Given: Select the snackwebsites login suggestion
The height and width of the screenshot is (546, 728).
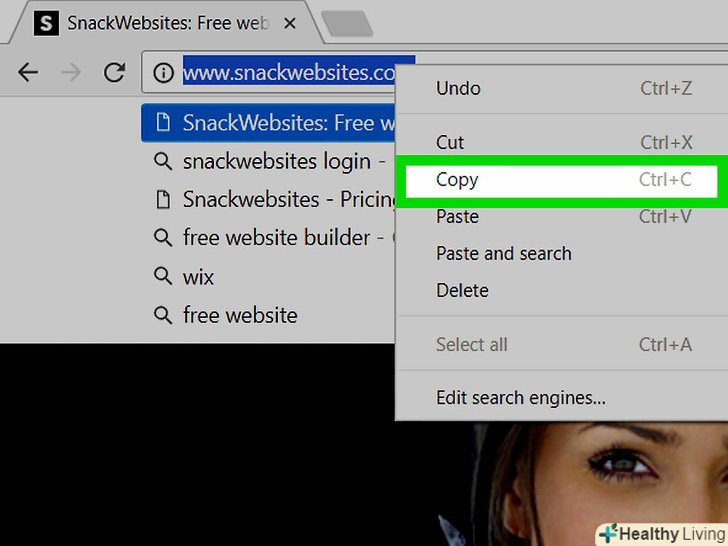Looking at the screenshot, I should point(268,162).
